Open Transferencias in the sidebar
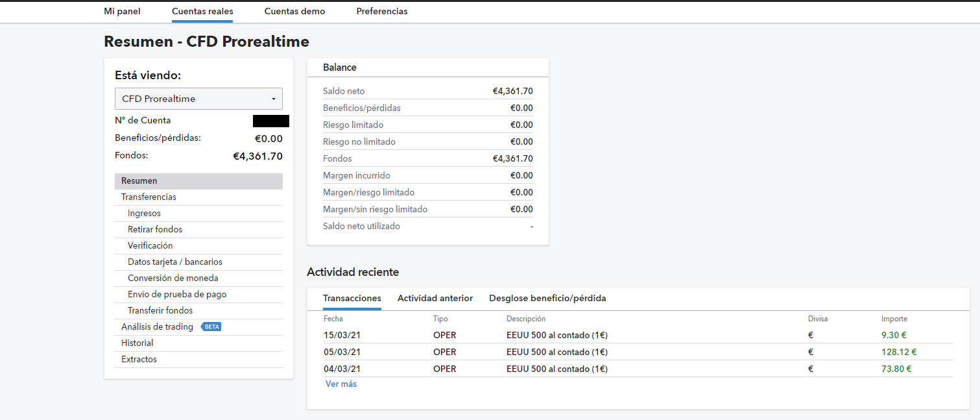This screenshot has width=980, height=420. 149,197
